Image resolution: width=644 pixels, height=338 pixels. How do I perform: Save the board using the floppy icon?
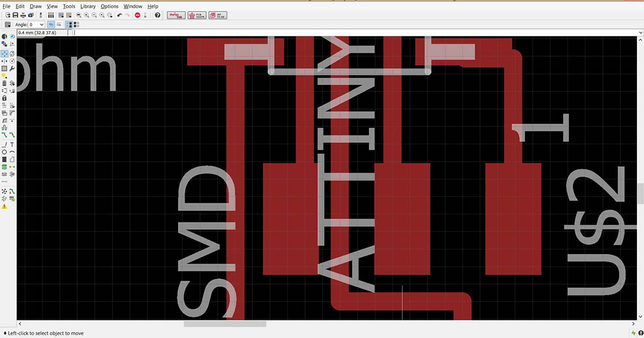pos(15,15)
